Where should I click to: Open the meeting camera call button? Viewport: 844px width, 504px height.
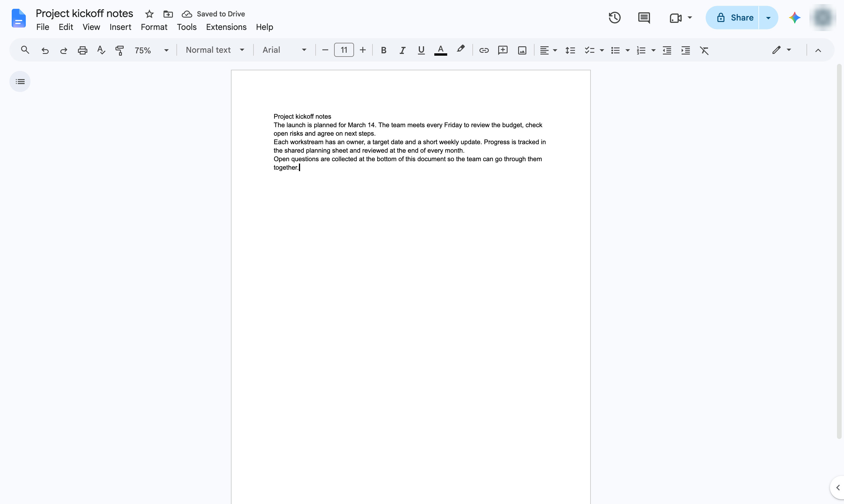coord(675,18)
